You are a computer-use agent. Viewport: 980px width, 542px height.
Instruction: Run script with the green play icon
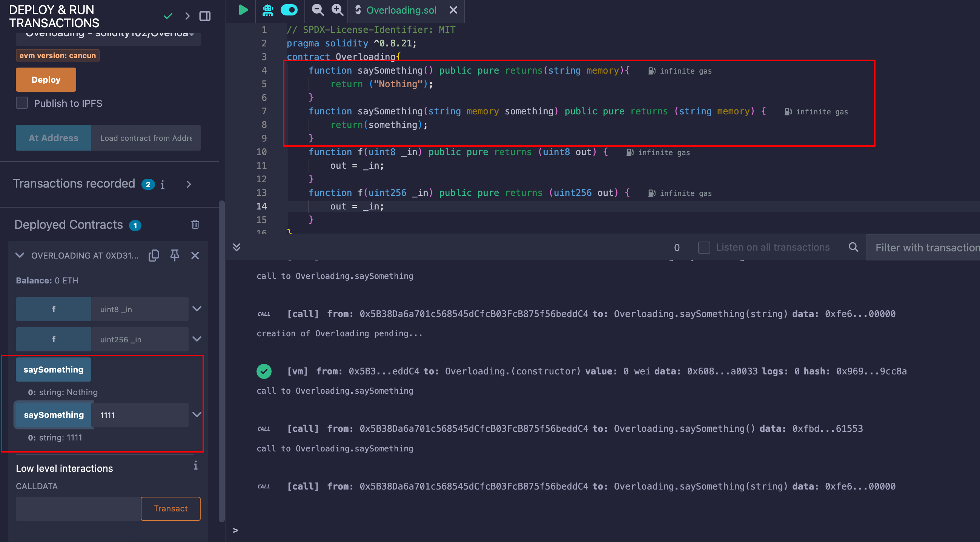243,10
